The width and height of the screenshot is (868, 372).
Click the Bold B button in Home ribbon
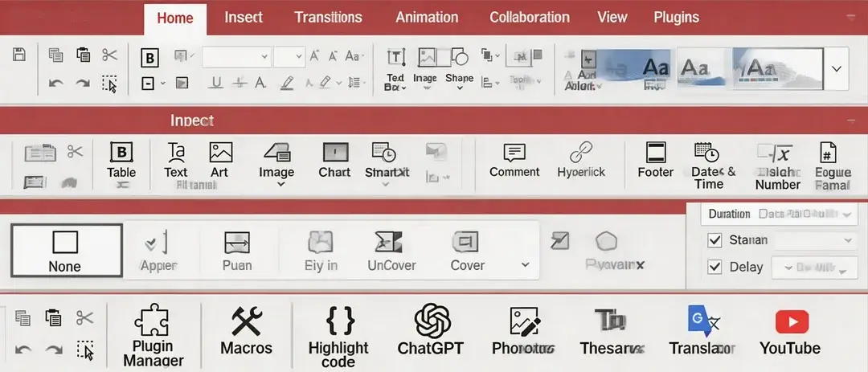pyautogui.click(x=149, y=58)
